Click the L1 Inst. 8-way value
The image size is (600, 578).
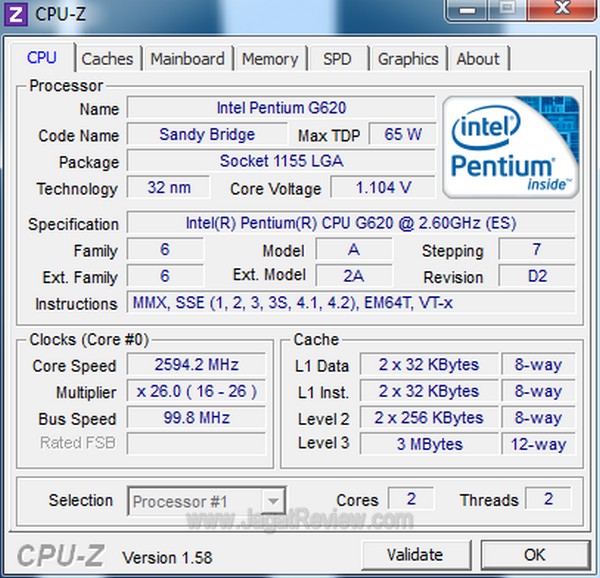point(538,391)
